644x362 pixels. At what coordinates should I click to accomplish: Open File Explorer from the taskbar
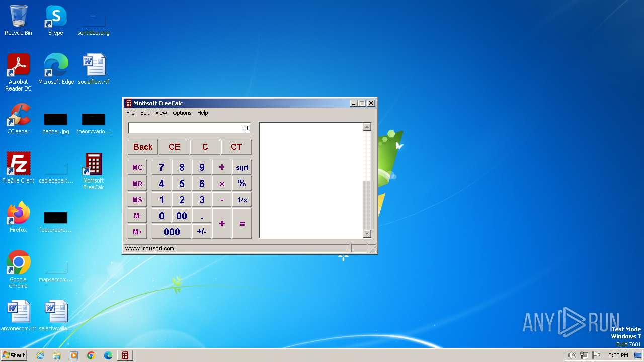point(57,355)
